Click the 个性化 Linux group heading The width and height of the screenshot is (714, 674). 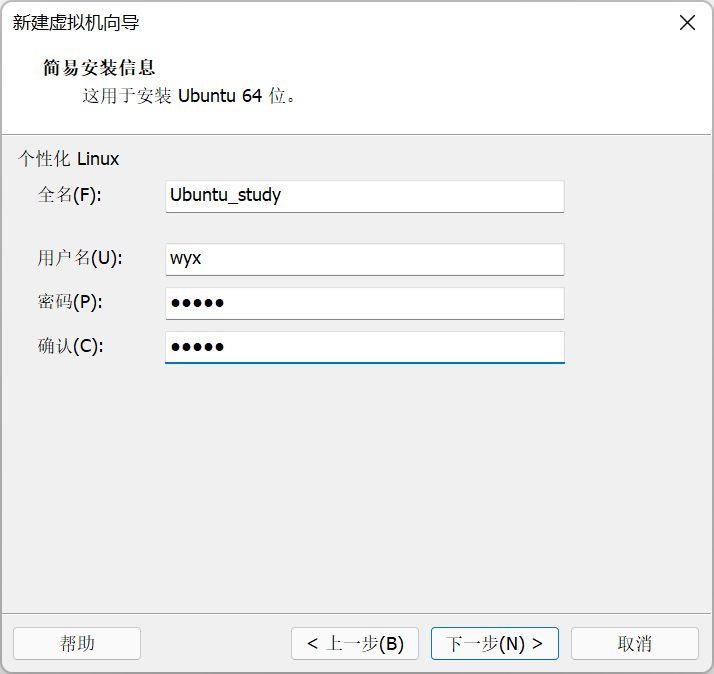click(x=68, y=159)
